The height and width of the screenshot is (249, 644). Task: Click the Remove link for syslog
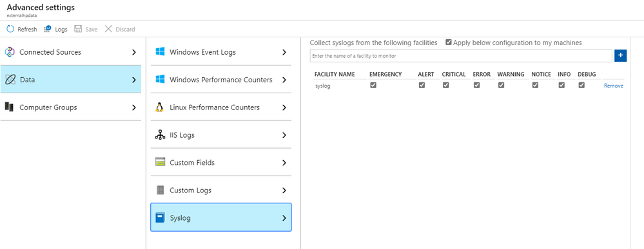tap(613, 86)
